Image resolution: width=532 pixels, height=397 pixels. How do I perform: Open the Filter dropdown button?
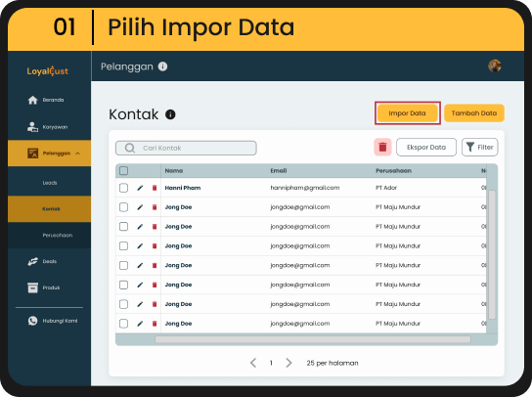480,148
